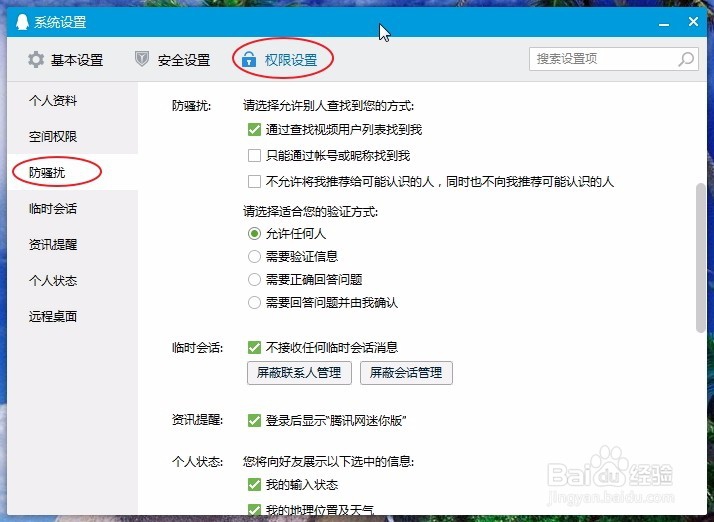Click the 个人状态: section label

pos(197,461)
